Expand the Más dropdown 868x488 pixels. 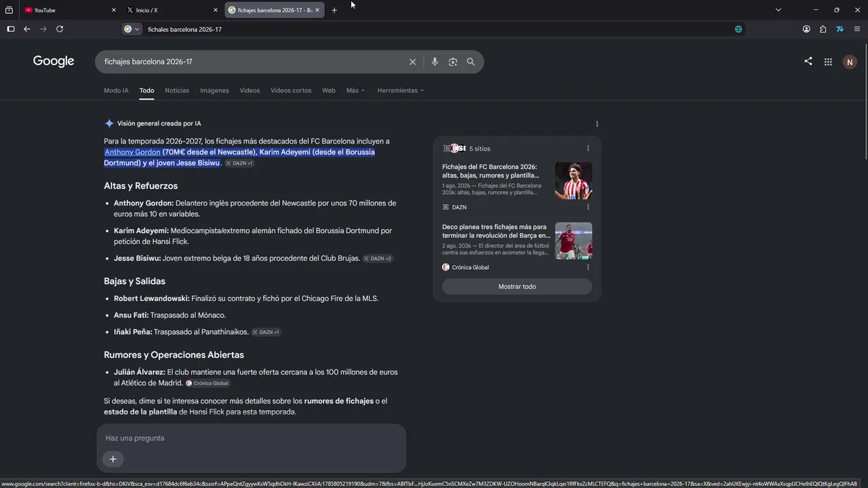(x=355, y=90)
